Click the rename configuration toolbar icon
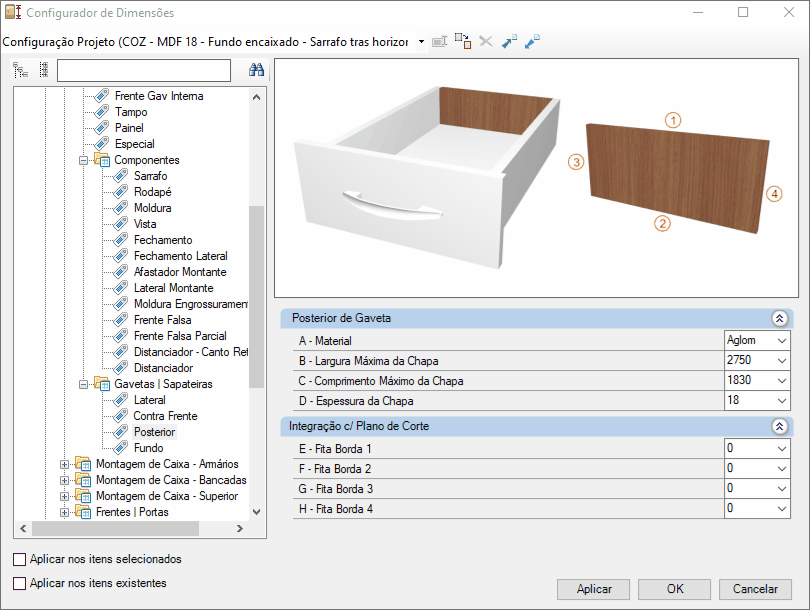 coord(439,42)
